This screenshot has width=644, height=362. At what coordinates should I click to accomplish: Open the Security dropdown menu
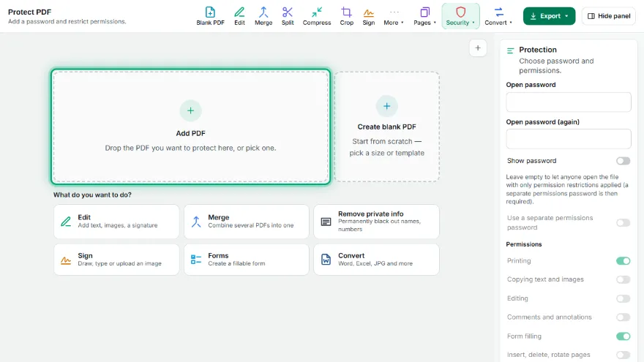click(460, 16)
